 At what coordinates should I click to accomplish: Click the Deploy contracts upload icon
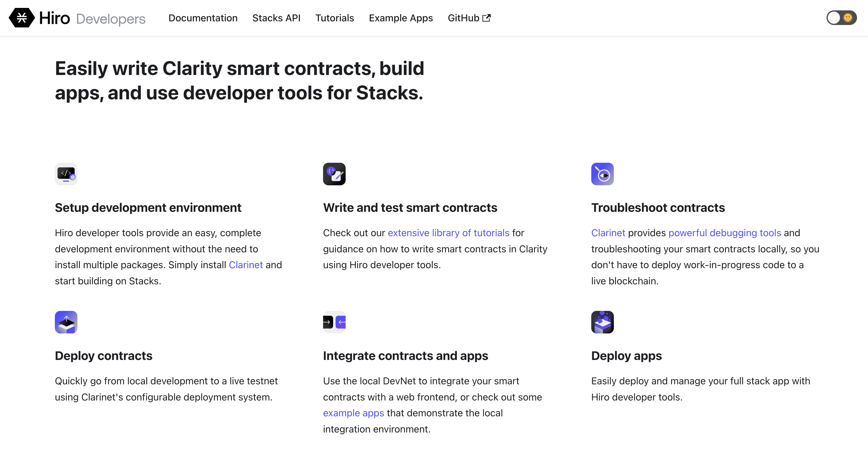pos(66,322)
